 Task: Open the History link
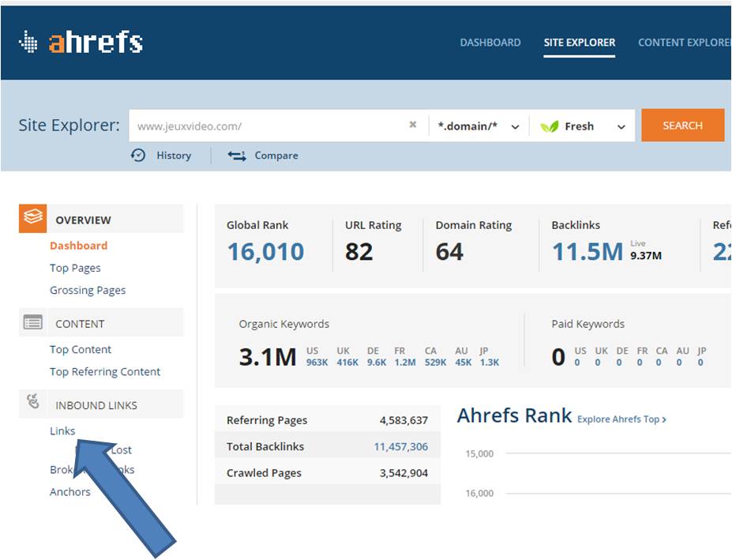tap(174, 156)
